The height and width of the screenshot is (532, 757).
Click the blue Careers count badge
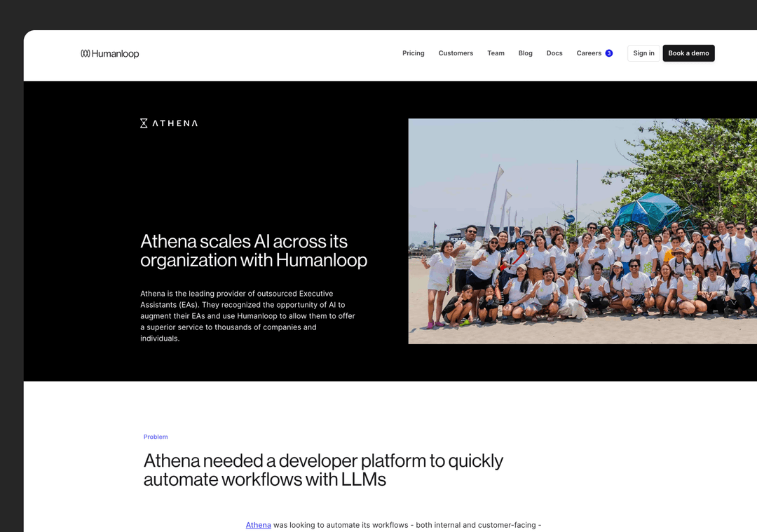[x=609, y=53]
